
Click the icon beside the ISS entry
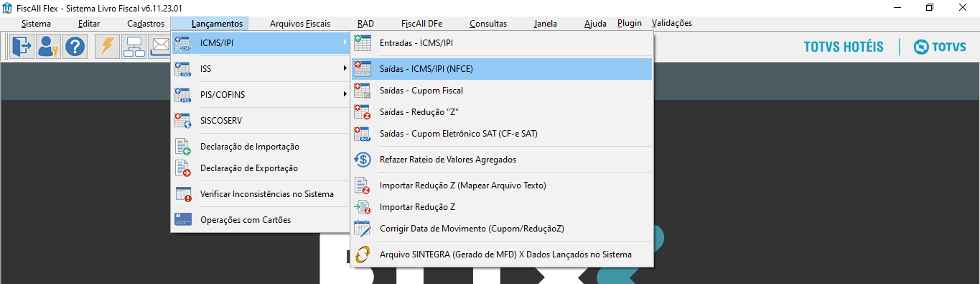tap(183, 69)
